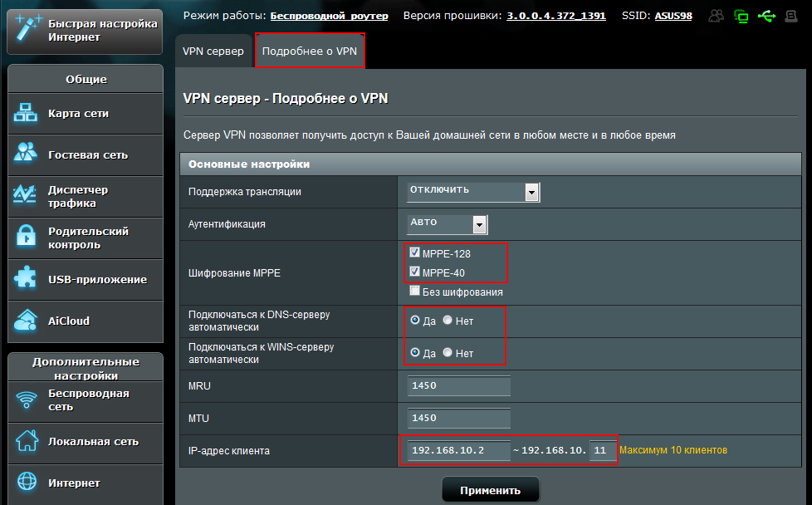The width and height of the screenshot is (812, 505).
Task: Open 'Диспетчер трафика' menu item
Action: click(86, 196)
